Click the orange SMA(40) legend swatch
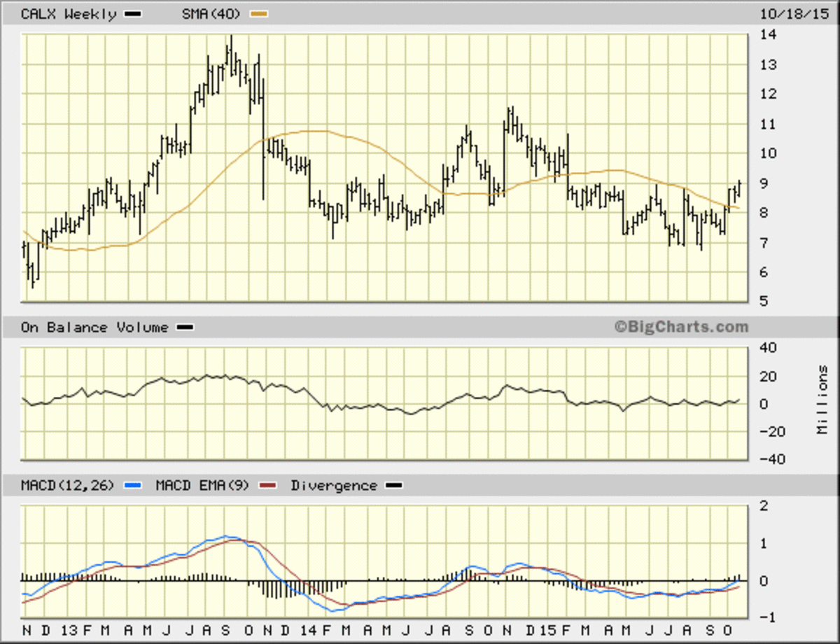This screenshot has width=840, height=644. coord(259,14)
